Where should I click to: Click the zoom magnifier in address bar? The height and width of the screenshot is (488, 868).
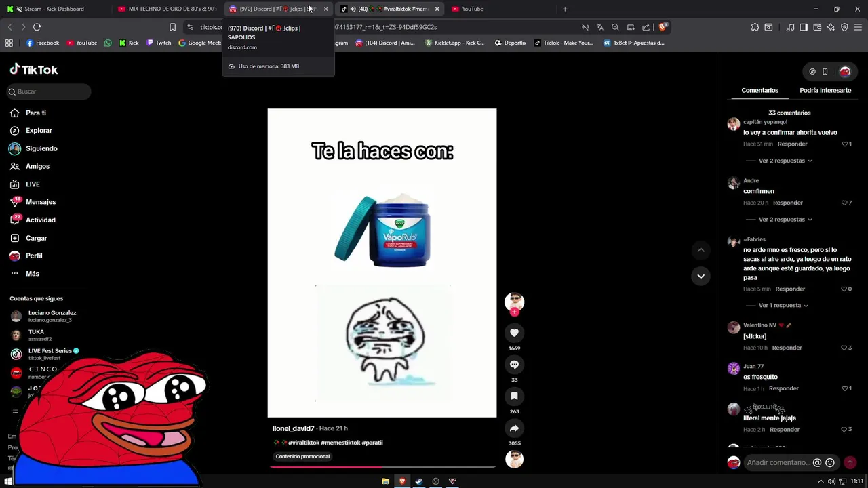(x=615, y=27)
